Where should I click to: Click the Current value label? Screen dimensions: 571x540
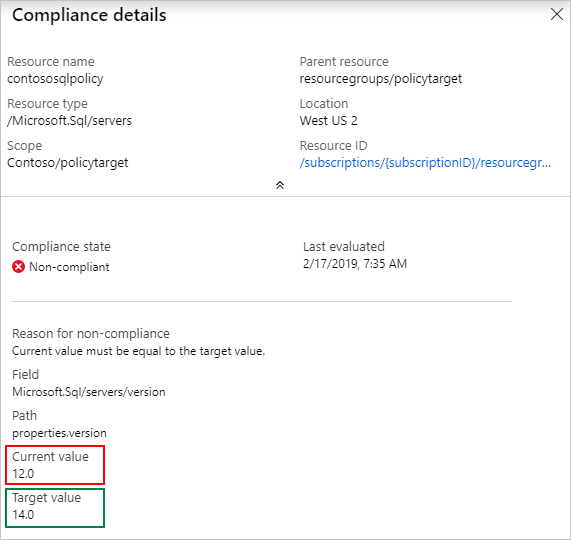(x=50, y=457)
